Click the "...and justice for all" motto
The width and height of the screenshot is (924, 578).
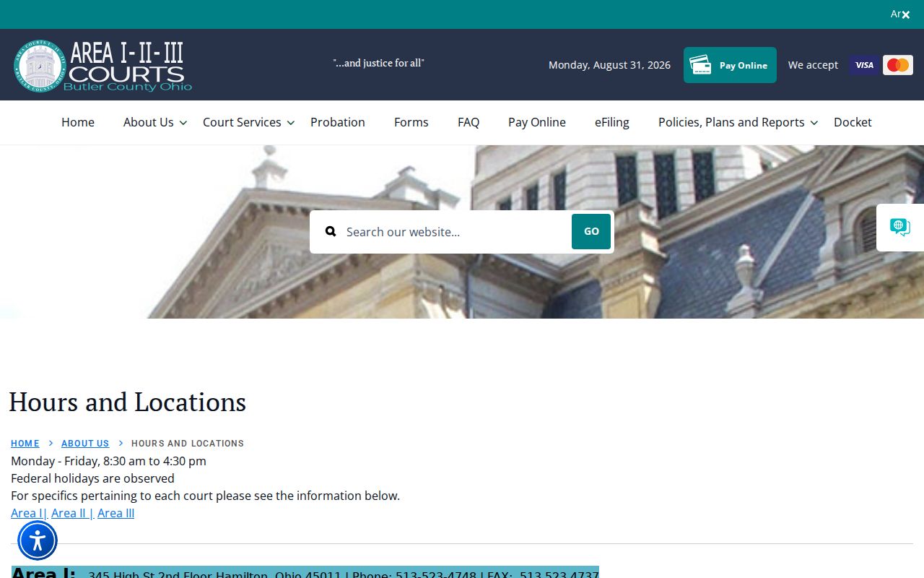[x=379, y=63]
